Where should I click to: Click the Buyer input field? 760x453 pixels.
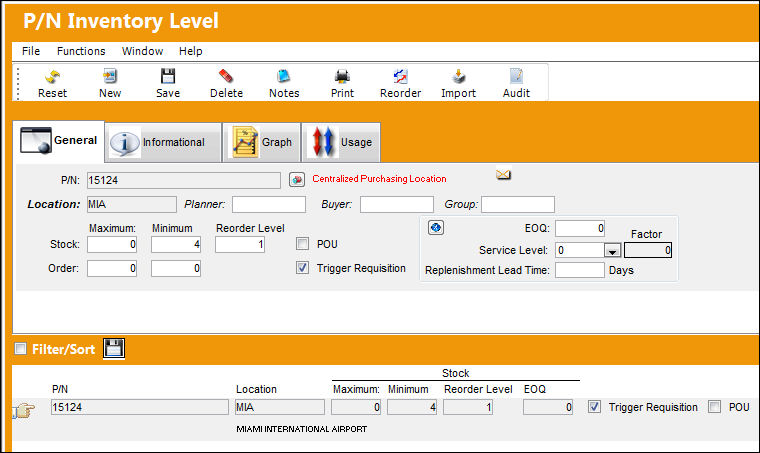[x=397, y=204]
